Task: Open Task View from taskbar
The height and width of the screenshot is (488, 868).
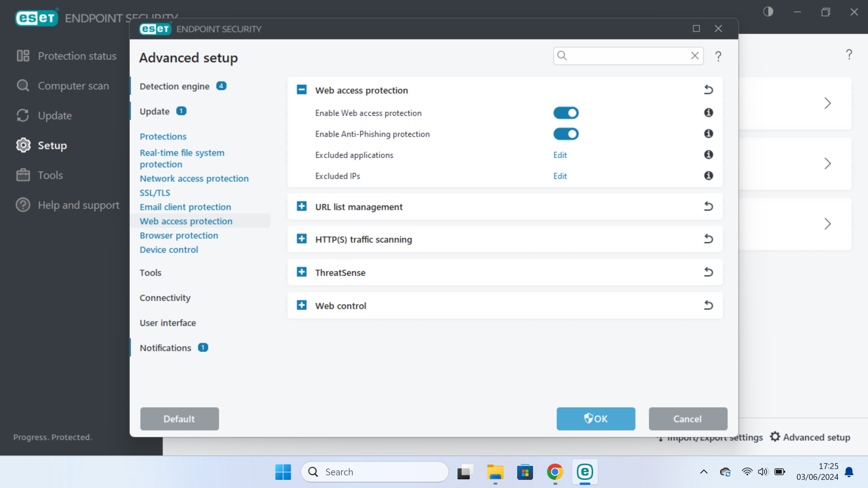Action: 465,472
